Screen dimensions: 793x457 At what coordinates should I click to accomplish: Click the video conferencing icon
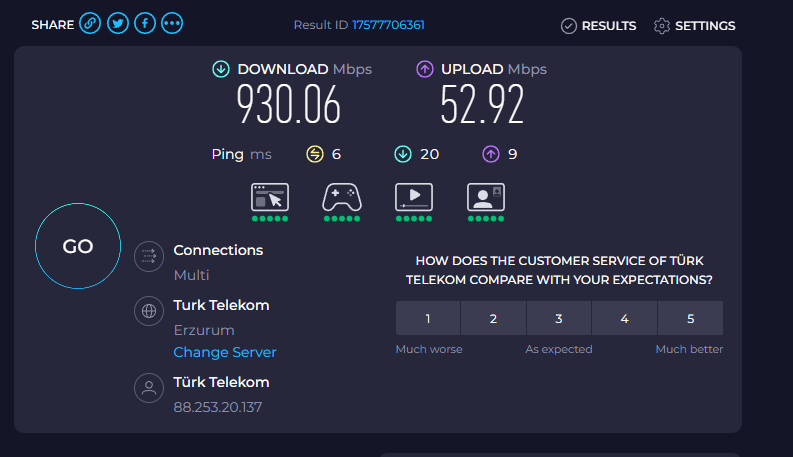485,197
